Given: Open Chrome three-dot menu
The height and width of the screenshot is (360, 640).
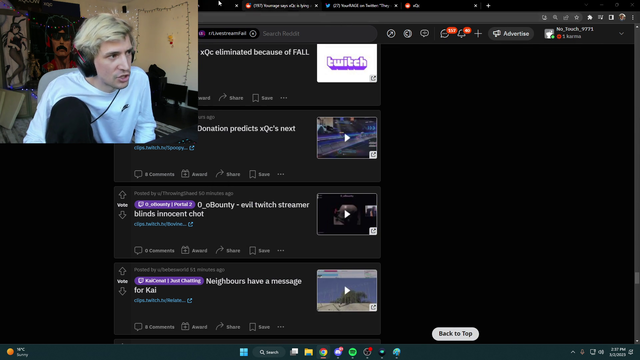Looking at the screenshot, I should pyautogui.click(x=633, y=18).
